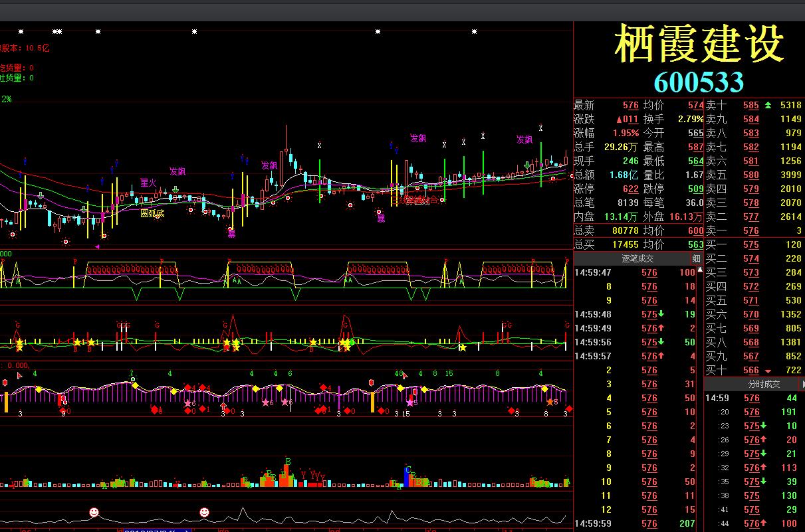Click the blue C volume bar

[407, 476]
